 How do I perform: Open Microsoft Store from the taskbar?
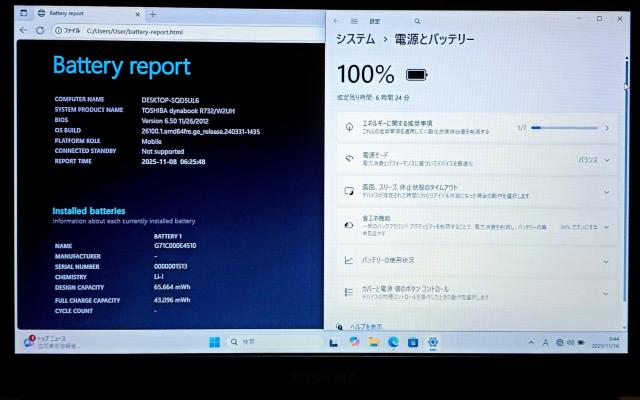[x=413, y=342]
